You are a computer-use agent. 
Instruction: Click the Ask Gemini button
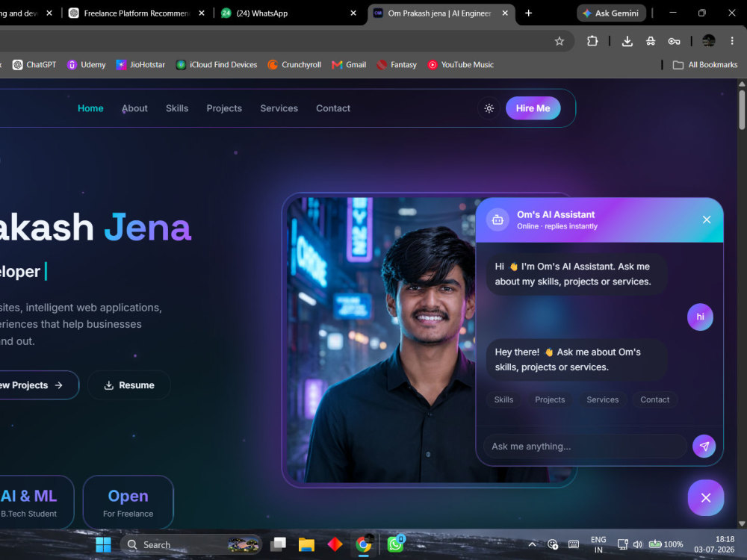tap(611, 13)
